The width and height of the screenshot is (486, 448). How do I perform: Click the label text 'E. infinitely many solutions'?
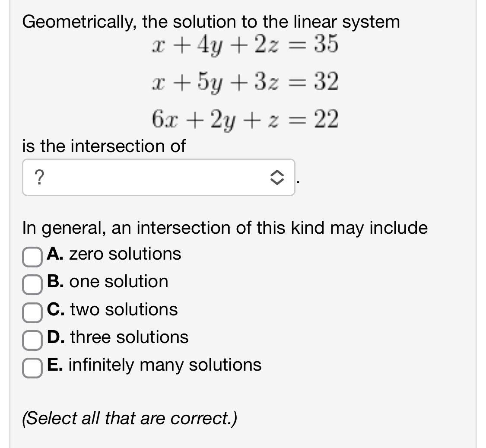point(154,365)
